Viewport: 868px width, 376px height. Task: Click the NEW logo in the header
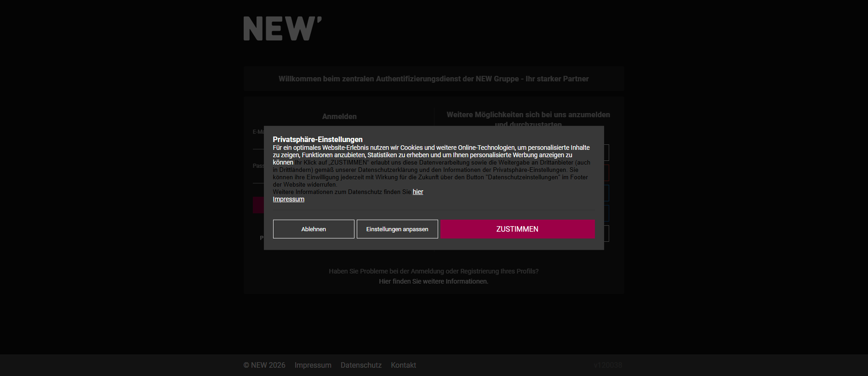pyautogui.click(x=282, y=28)
